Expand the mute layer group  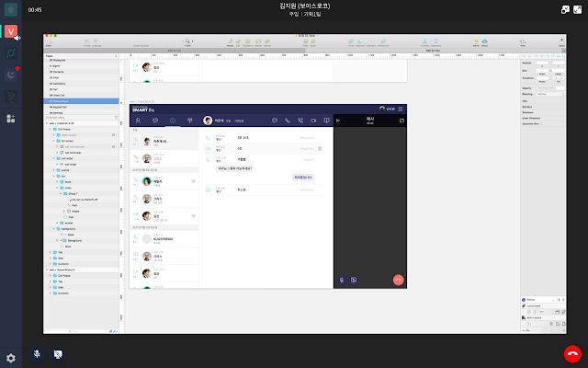(x=57, y=182)
